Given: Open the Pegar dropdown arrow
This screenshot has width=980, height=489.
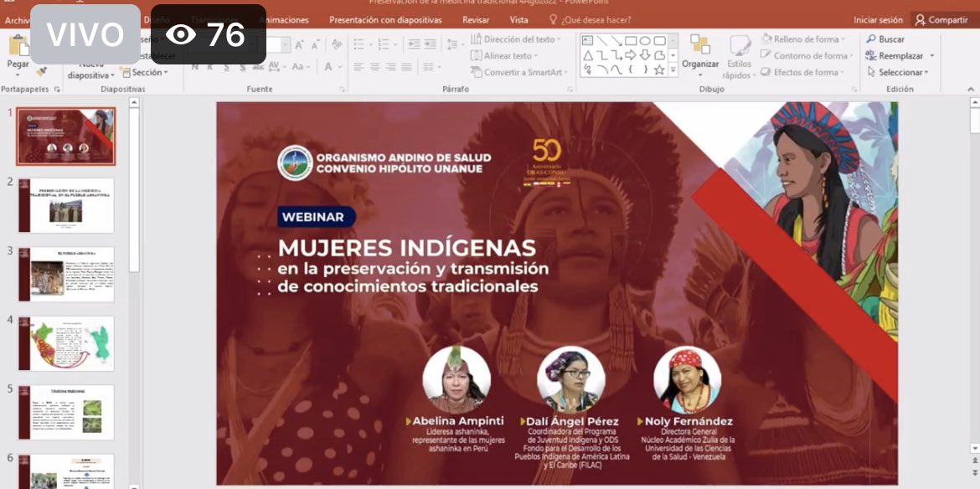Looking at the screenshot, I should 18,74.
